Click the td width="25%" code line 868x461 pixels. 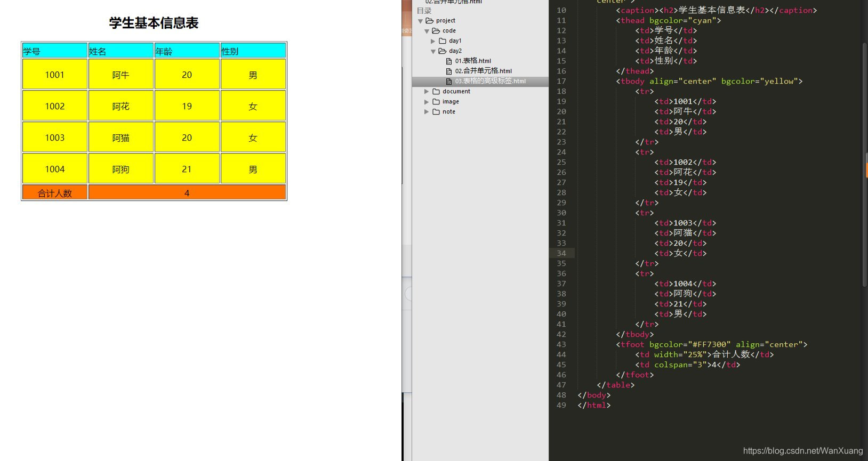pyautogui.click(x=704, y=354)
